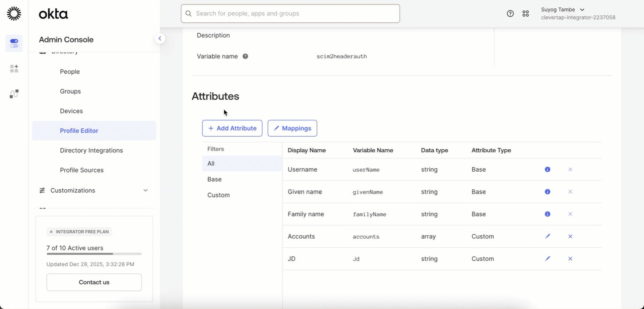View info icon next to Username attribute

coord(547,169)
